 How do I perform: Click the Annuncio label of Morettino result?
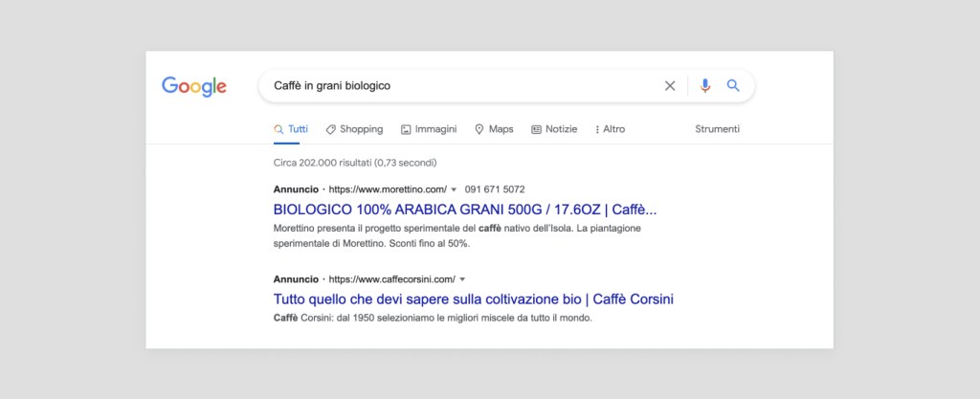click(296, 189)
